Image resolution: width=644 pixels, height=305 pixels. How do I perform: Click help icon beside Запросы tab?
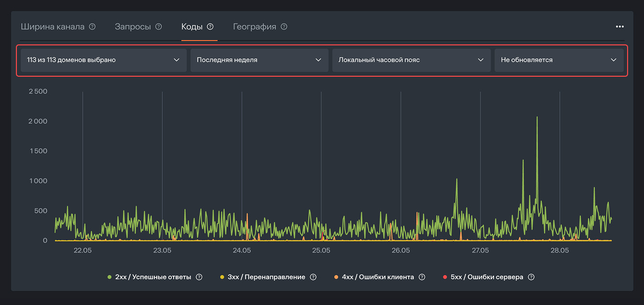point(158,27)
